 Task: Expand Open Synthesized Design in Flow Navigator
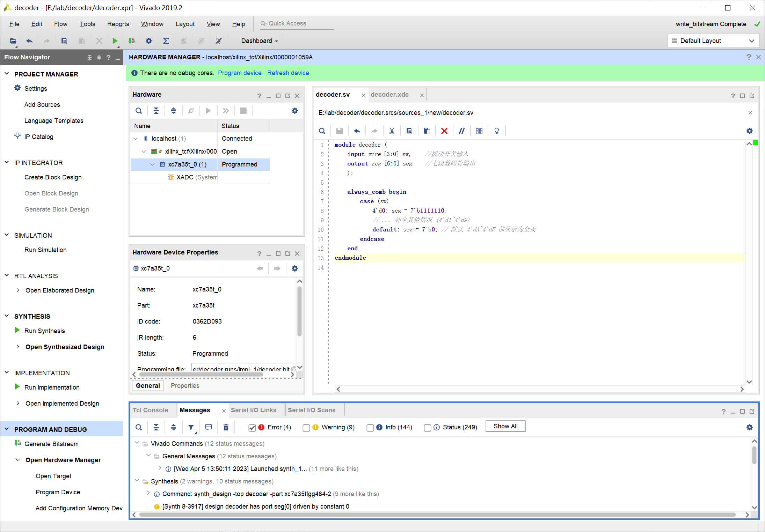[x=18, y=347]
